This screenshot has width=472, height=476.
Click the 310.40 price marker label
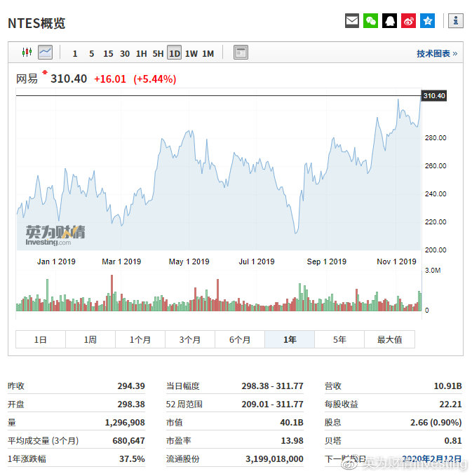click(434, 96)
